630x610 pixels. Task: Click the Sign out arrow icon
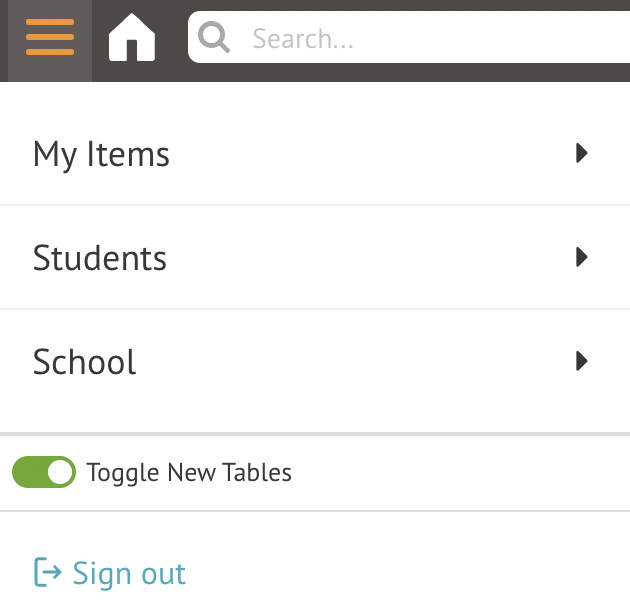coord(48,572)
